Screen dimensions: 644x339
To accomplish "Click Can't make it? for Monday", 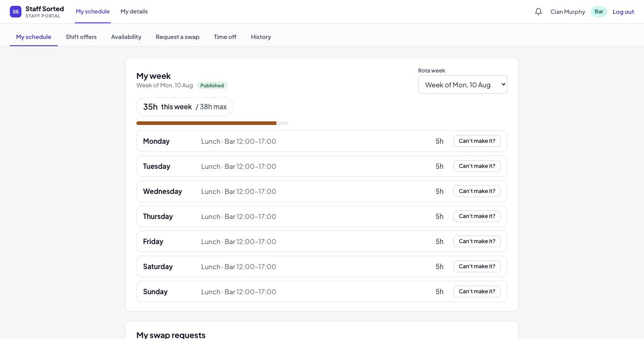I will [x=477, y=141].
